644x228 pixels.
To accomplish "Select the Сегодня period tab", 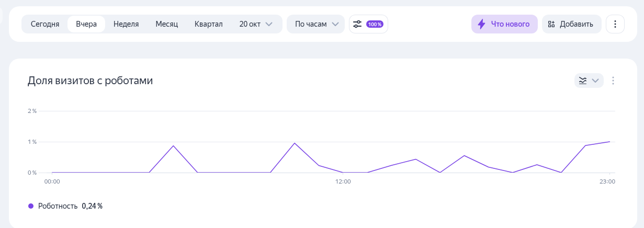I will click(x=45, y=24).
